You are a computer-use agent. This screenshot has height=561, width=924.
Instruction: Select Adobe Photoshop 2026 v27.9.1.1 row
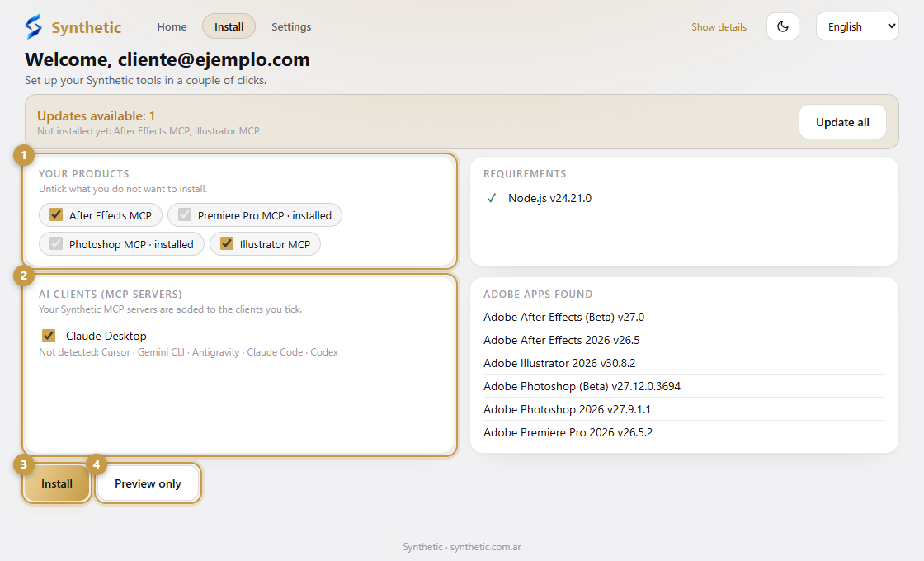[x=684, y=409]
